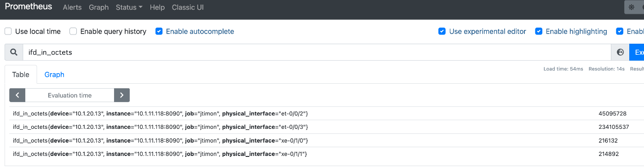Switch to Classic UI
The width and height of the screenshot is (644, 167).
(x=188, y=7)
